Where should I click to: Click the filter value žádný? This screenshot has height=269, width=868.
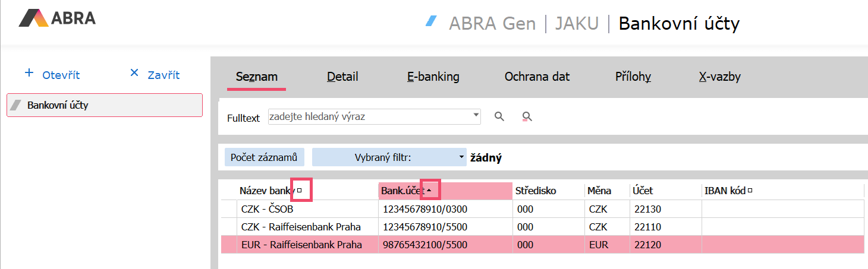point(486,158)
